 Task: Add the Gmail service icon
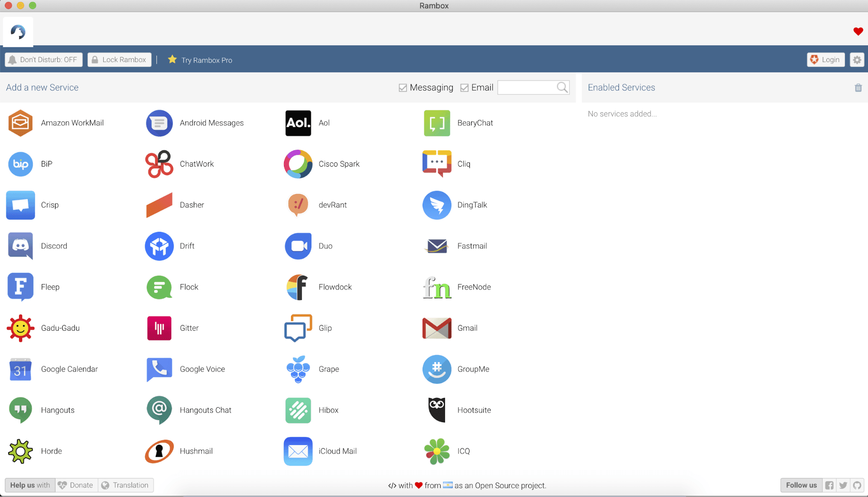tap(437, 328)
